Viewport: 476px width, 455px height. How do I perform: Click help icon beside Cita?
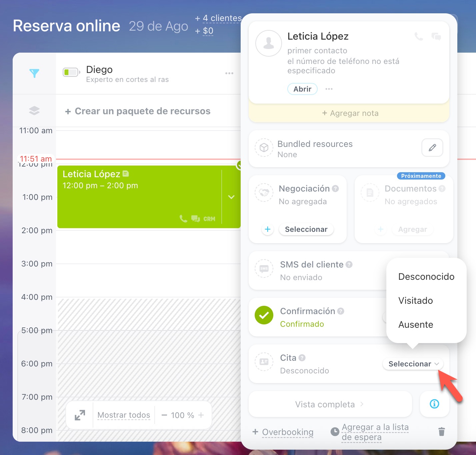coord(302,358)
